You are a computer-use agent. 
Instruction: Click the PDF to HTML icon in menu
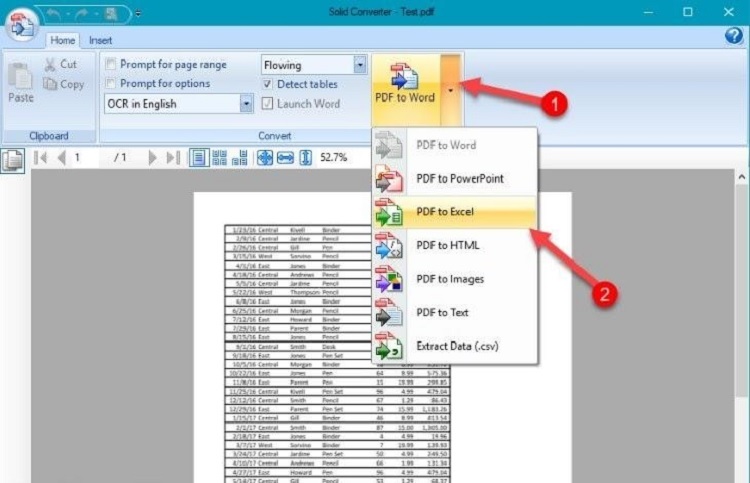point(388,245)
